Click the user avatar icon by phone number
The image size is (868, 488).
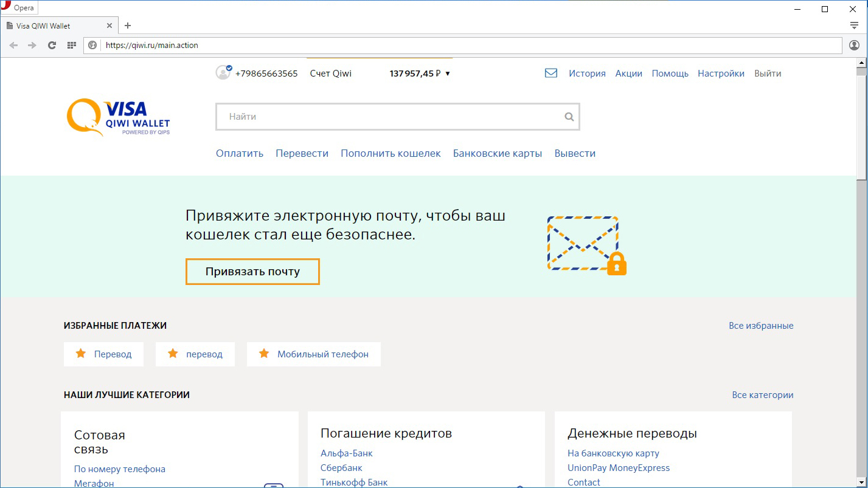click(223, 72)
